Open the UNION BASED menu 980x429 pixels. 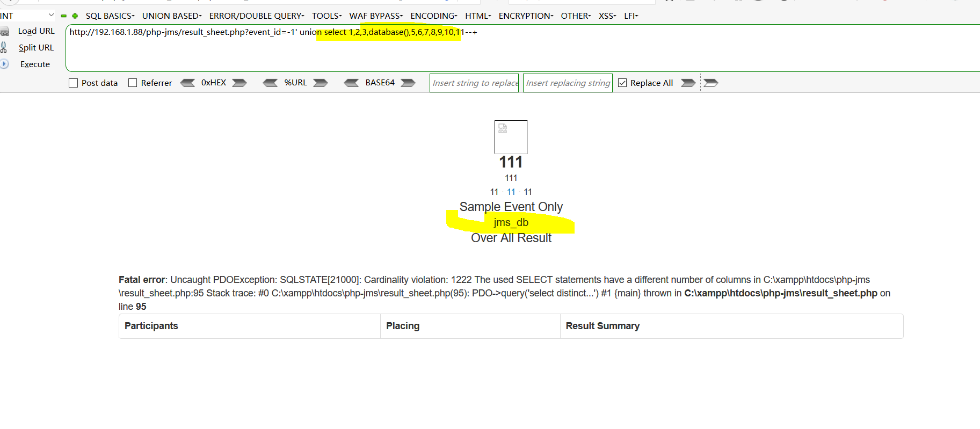(172, 16)
